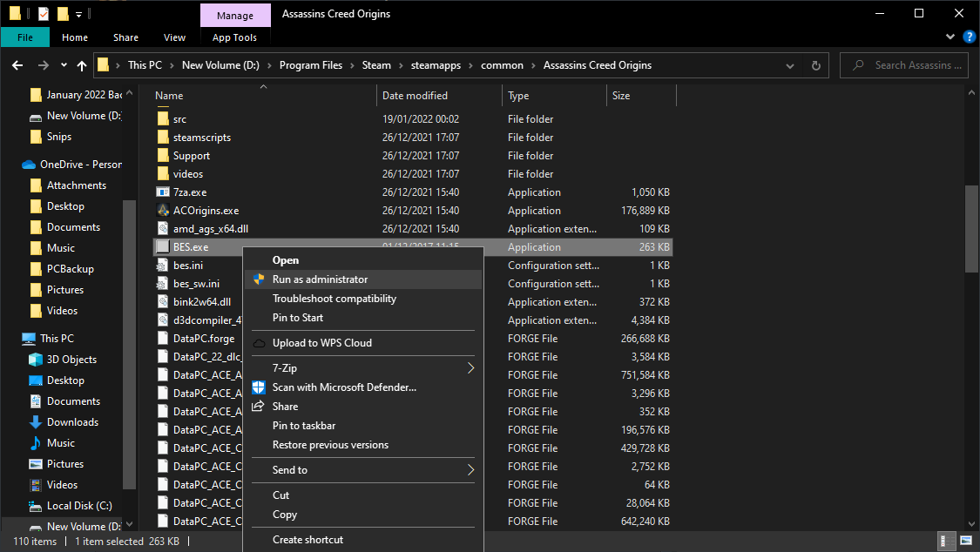Go up one folder level
980x552 pixels.
pyautogui.click(x=82, y=65)
